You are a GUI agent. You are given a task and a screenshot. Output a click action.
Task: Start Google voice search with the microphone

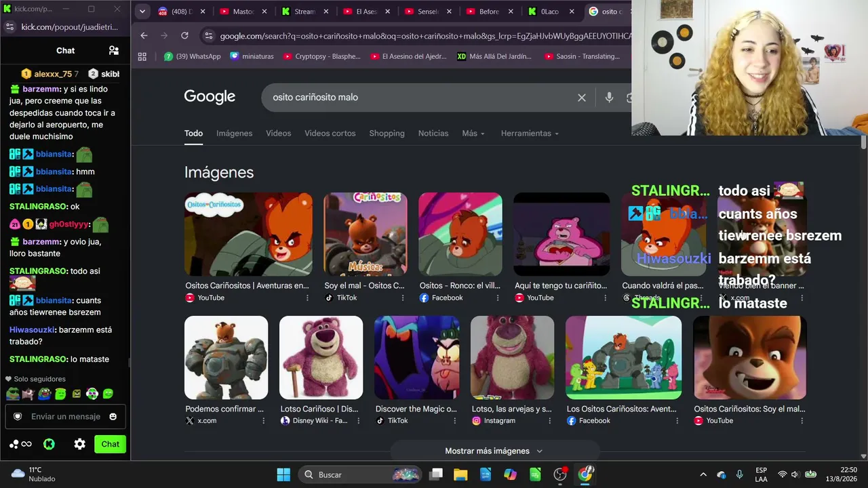click(x=609, y=98)
